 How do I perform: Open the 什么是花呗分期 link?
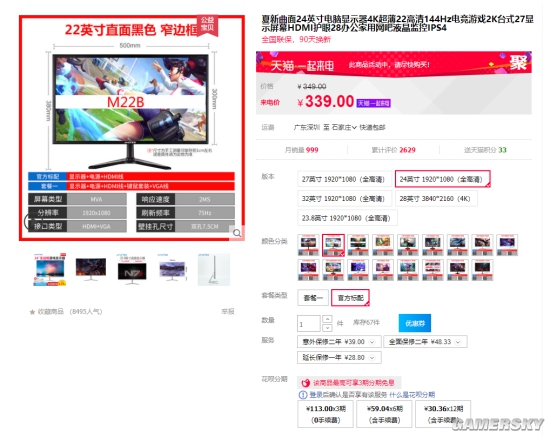click(412, 395)
